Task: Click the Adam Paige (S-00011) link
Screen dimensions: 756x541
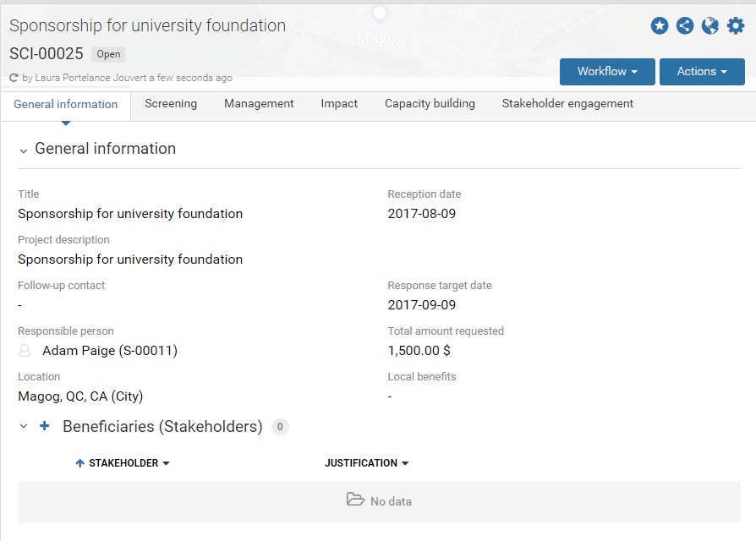Action: 110,350
